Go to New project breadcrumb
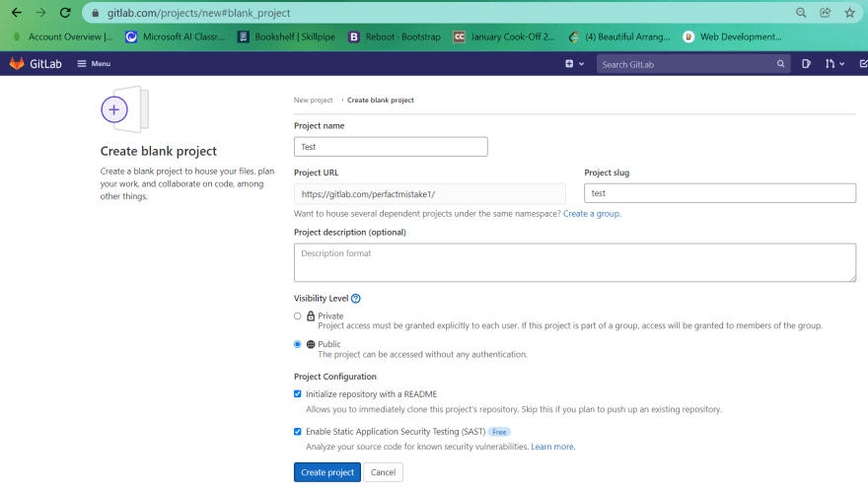This screenshot has height=488, width=868. [x=314, y=101]
